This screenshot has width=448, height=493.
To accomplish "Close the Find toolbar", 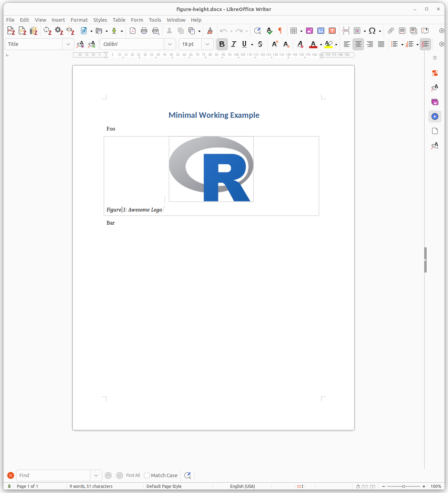I will (11, 475).
